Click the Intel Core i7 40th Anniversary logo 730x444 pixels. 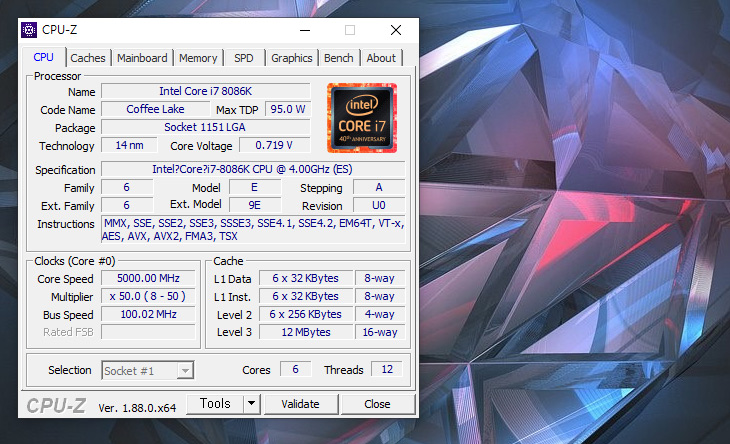362,118
